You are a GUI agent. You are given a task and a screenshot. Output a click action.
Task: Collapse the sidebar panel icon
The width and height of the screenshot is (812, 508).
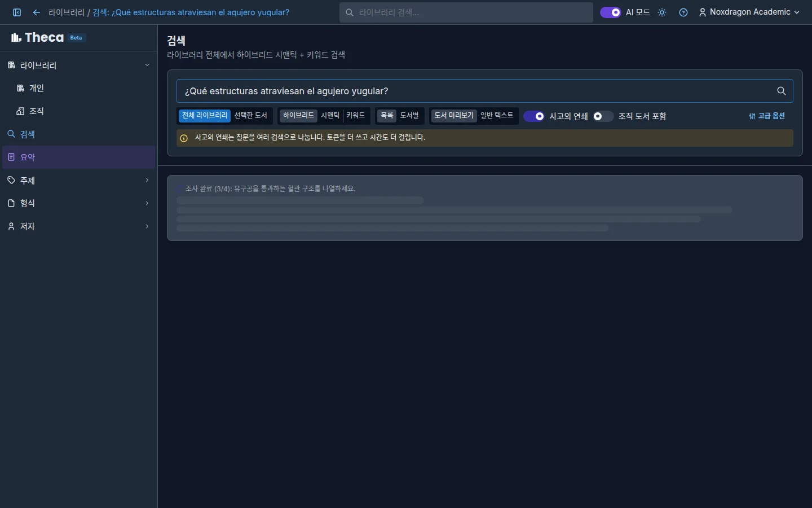coord(17,12)
